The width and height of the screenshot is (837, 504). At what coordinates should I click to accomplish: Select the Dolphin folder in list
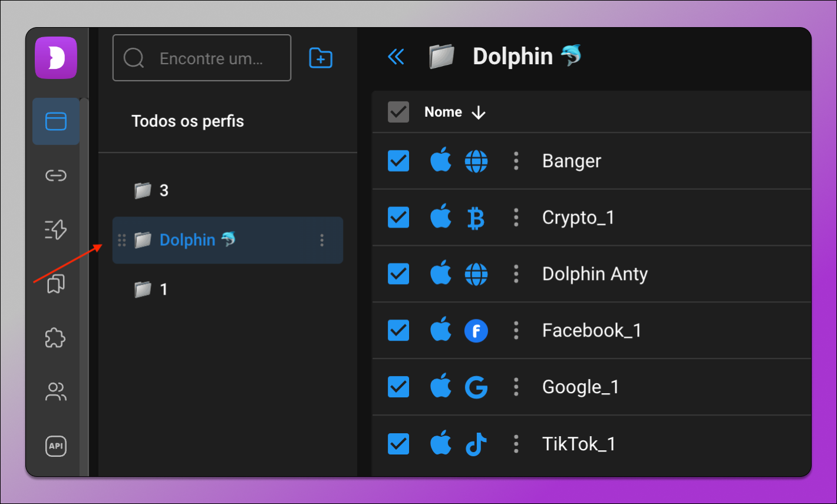(x=228, y=240)
